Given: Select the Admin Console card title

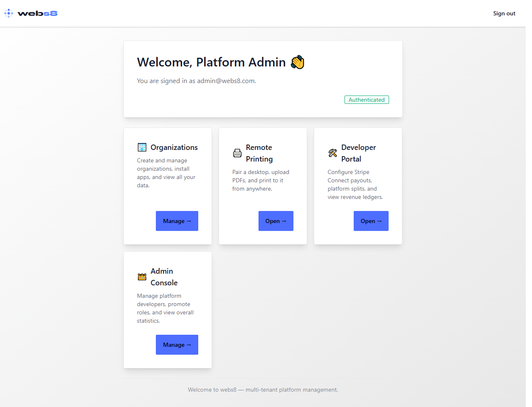Looking at the screenshot, I should tap(164, 277).
